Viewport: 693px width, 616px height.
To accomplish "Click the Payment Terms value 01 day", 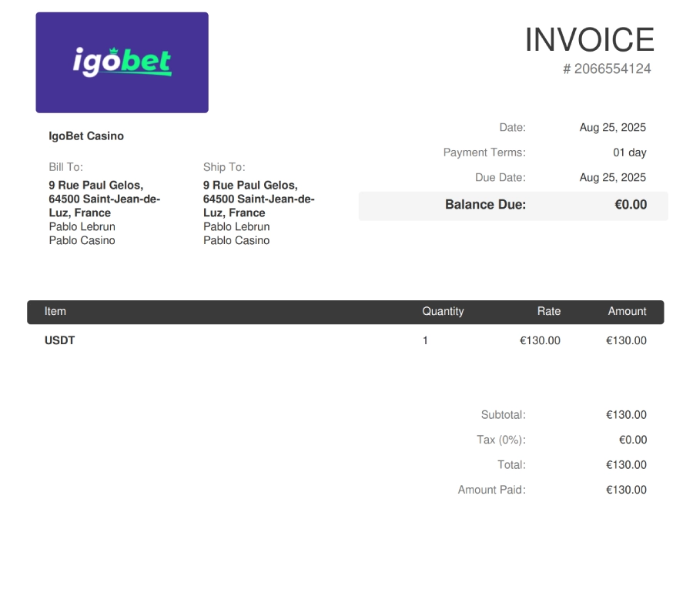I will (629, 152).
